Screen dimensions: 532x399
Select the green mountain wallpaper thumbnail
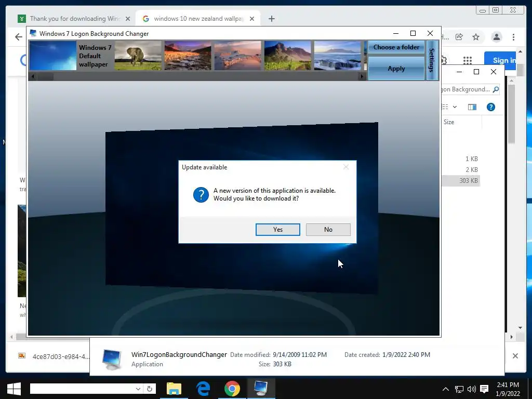tap(287, 56)
